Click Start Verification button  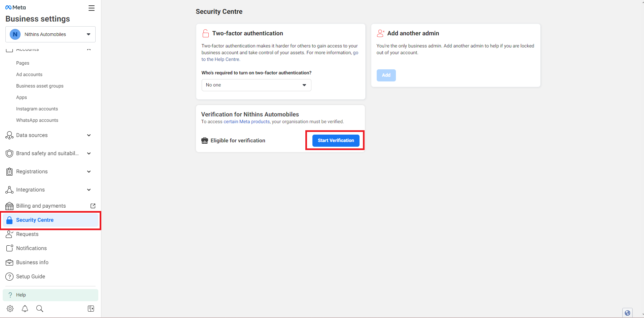336,140
